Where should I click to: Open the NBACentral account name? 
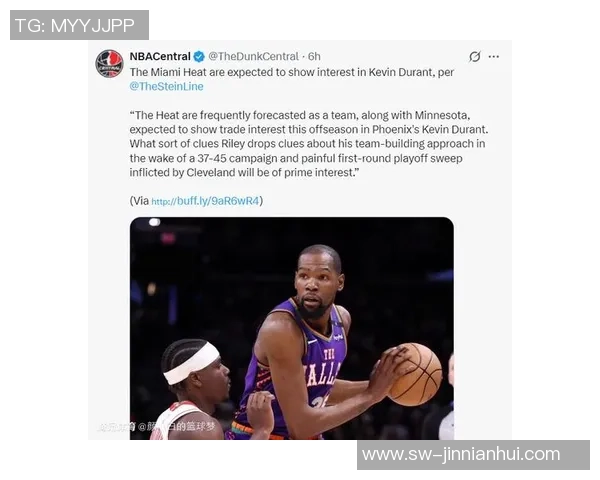[x=160, y=56]
